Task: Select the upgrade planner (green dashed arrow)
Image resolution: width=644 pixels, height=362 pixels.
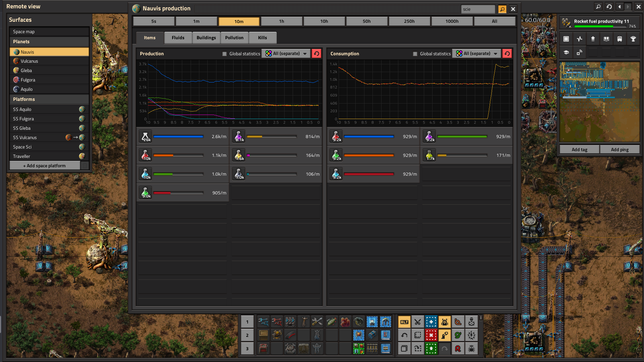Action: pos(431,349)
